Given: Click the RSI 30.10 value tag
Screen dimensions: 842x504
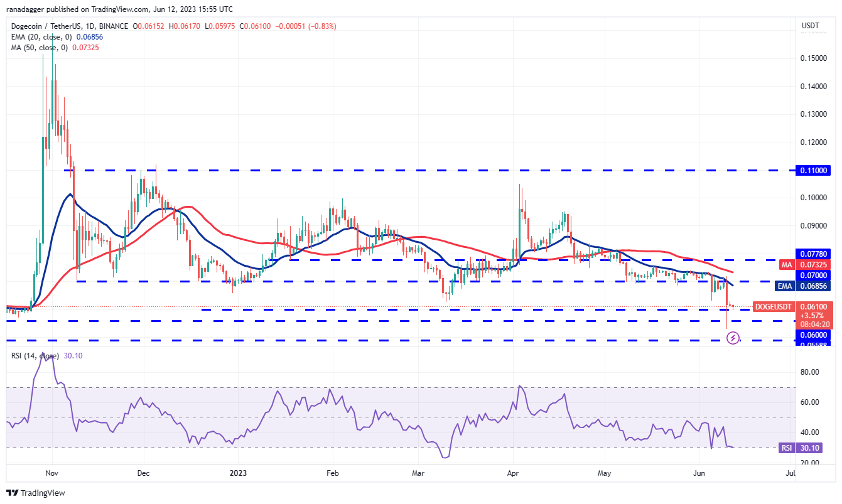Looking at the screenshot, I should (x=787, y=448).
